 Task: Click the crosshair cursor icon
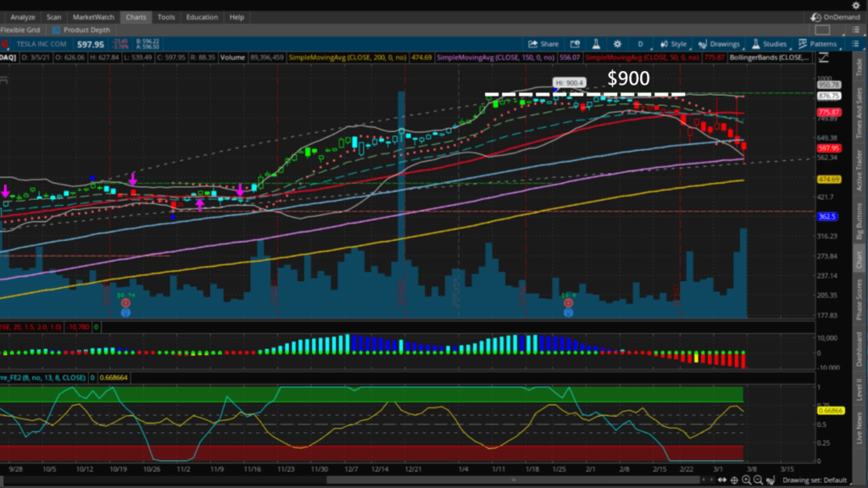735,480
